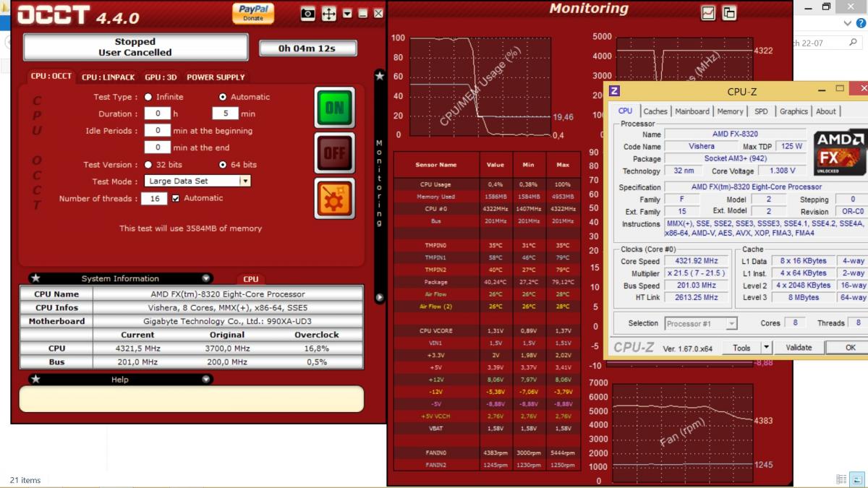Collapse the System Information section
Image resolution: width=868 pixels, height=488 pixels.
(206, 278)
